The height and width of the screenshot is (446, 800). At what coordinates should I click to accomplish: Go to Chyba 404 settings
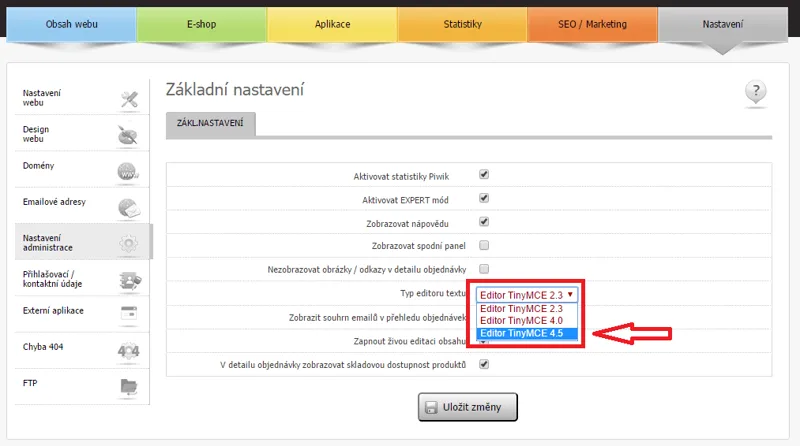point(43,346)
